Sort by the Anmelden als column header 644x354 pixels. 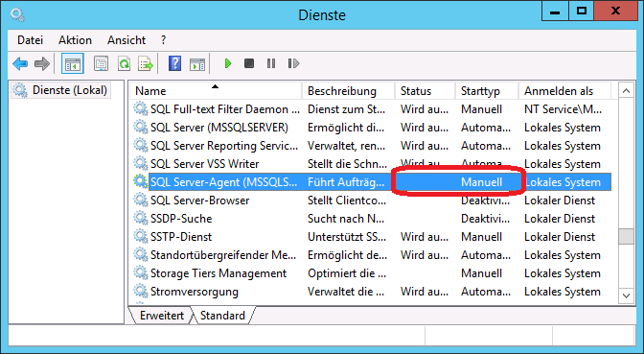coord(565,91)
